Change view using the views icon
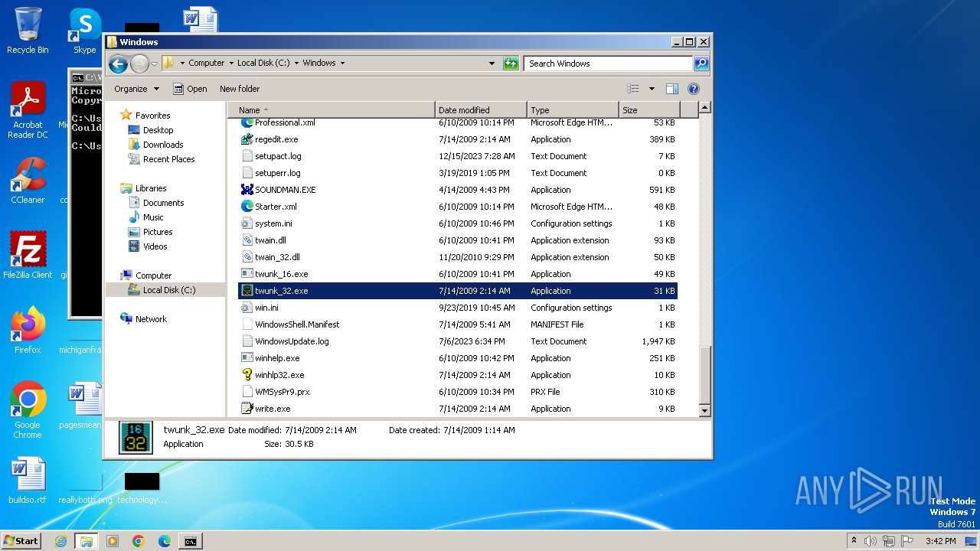 [632, 89]
